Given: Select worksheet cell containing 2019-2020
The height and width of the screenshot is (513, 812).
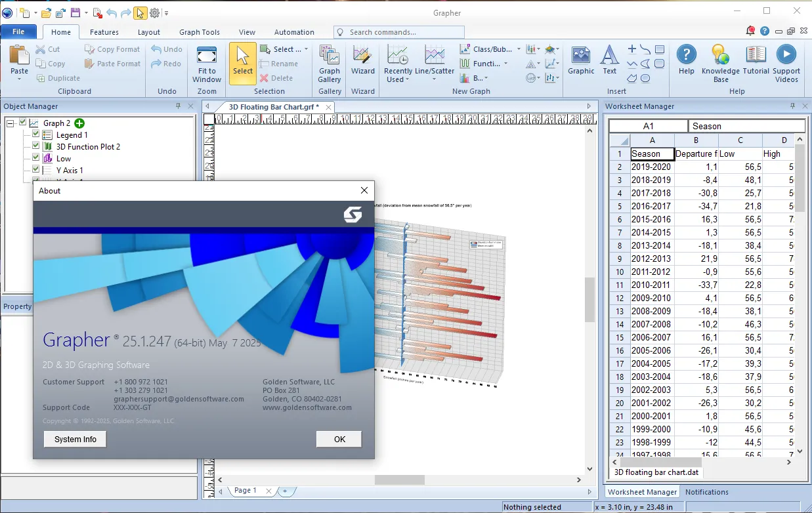Looking at the screenshot, I should pos(652,167).
